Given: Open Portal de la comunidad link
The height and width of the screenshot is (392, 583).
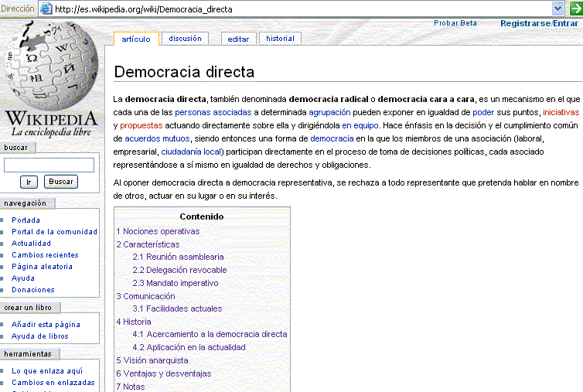Looking at the screenshot, I should pyautogui.click(x=54, y=232).
